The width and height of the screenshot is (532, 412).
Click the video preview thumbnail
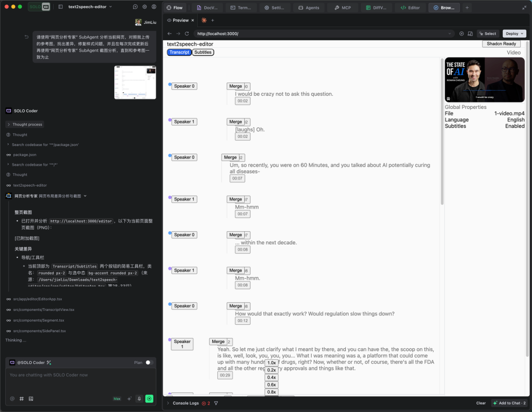point(484,80)
